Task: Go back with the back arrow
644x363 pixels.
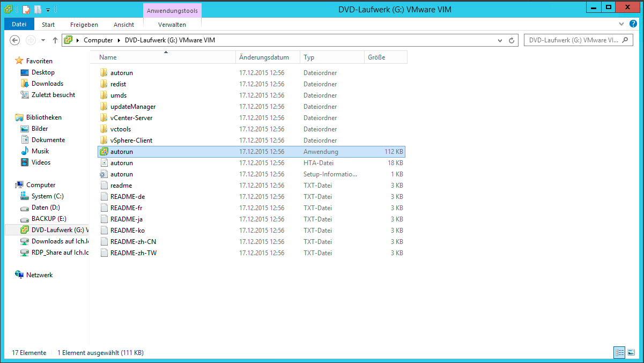Action: click(15, 40)
